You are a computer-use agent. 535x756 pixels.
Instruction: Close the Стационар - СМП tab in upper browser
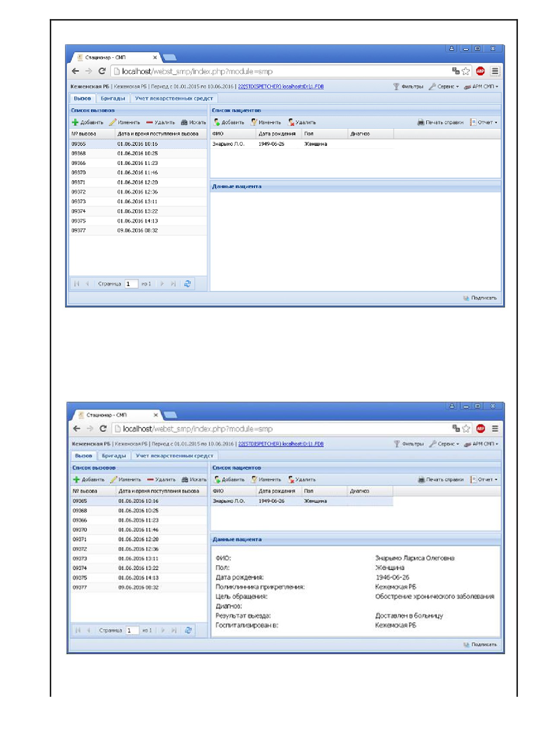[155, 57]
